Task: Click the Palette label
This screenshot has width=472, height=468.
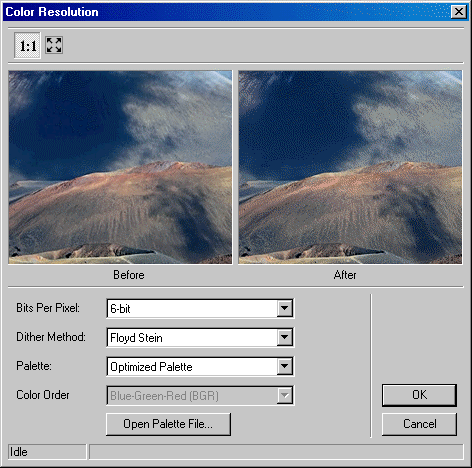Action: [x=34, y=366]
